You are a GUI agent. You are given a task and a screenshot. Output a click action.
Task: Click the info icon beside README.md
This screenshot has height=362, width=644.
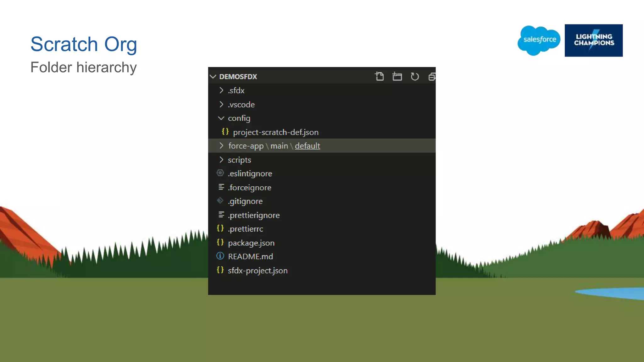(220, 256)
